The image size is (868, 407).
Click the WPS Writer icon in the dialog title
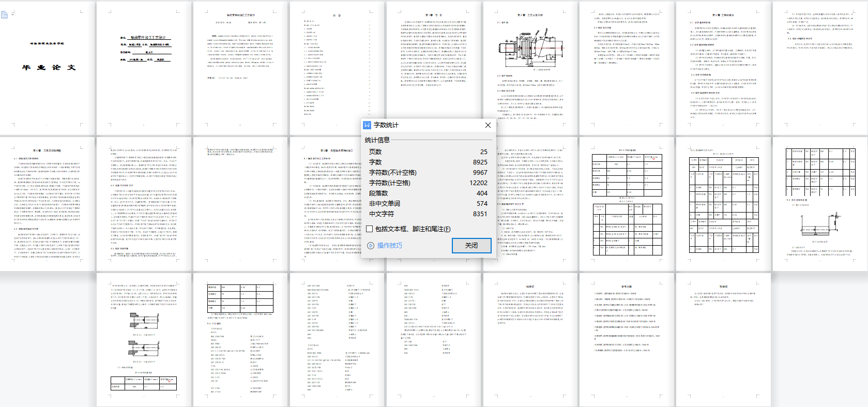[x=367, y=125]
